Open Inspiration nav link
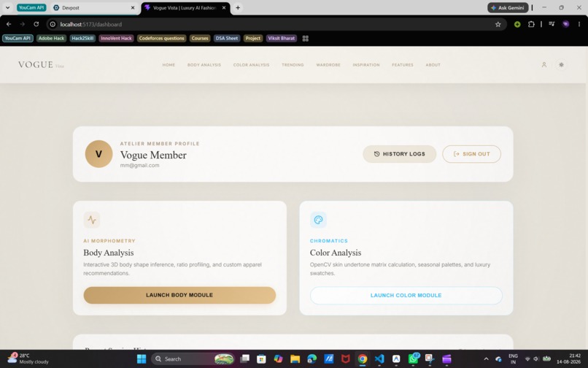588x368 pixels. [x=366, y=65]
